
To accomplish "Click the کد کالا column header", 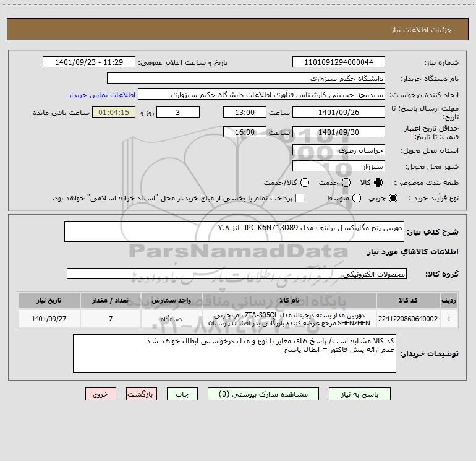I will pos(408,300).
